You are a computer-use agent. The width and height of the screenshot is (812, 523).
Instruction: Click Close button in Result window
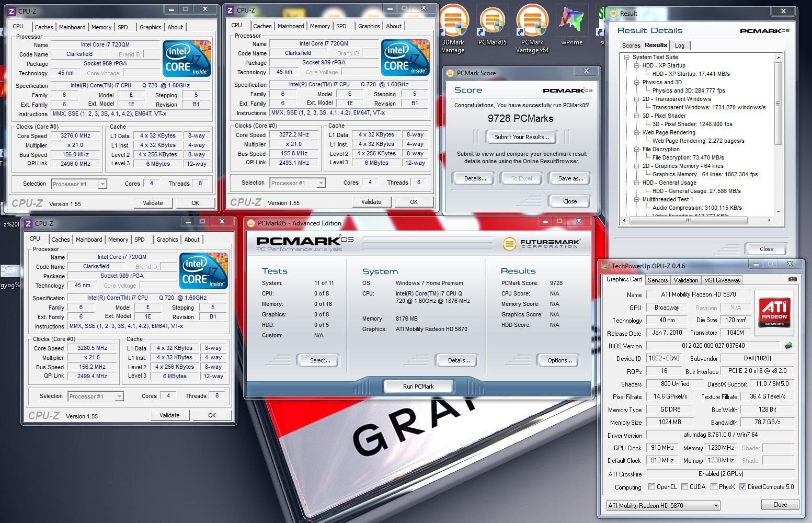[766, 249]
